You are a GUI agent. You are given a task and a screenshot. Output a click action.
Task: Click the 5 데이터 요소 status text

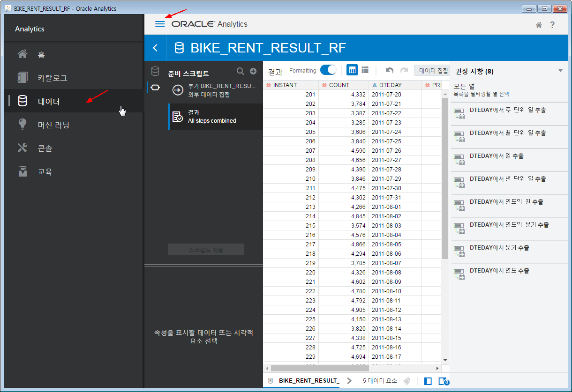380,381
